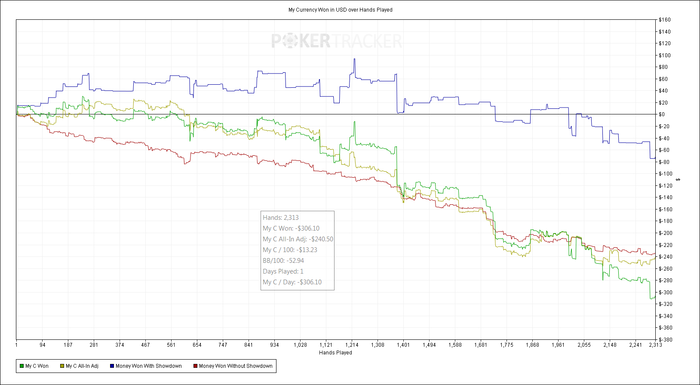Click the $0 y-axis label
The width and height of the screenshot is (700, 385).
pos(661,114)
